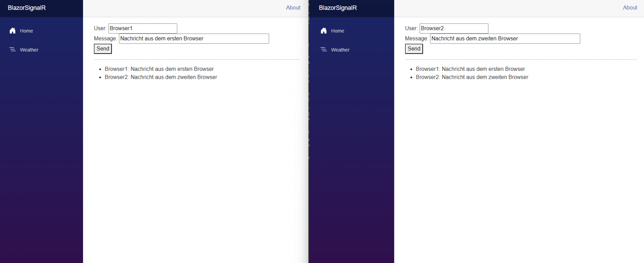This screenshot has height=263, width=644.
Task: Click Send button under Browser2 message
Action: (x=414, y=49)
